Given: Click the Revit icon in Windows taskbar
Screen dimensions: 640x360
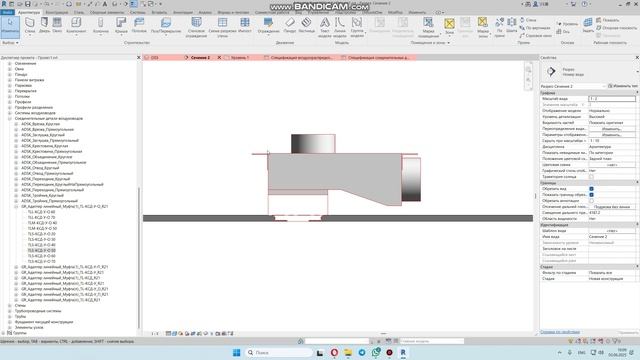Looking at the screenshot, I should pyautogui.click(x=403, y=352).
